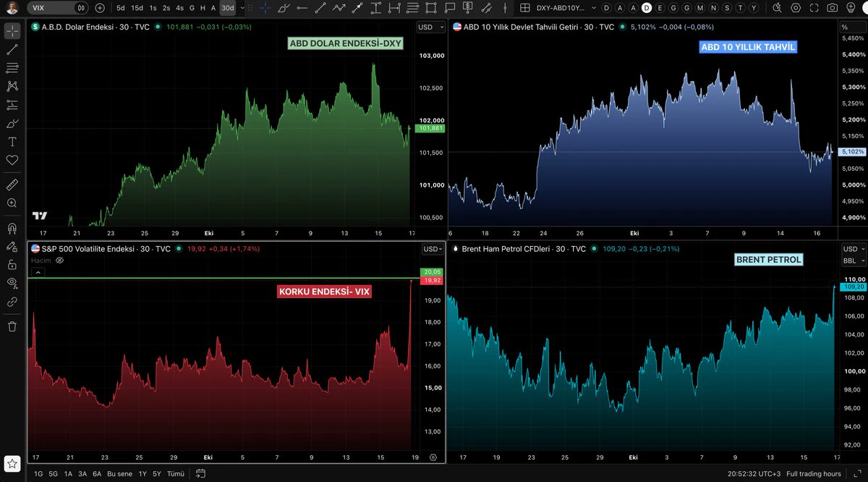The width and height of the screenshot is (868, 482).
Task: Toggle the link drawings chain icon
Action: coord(12,301)
